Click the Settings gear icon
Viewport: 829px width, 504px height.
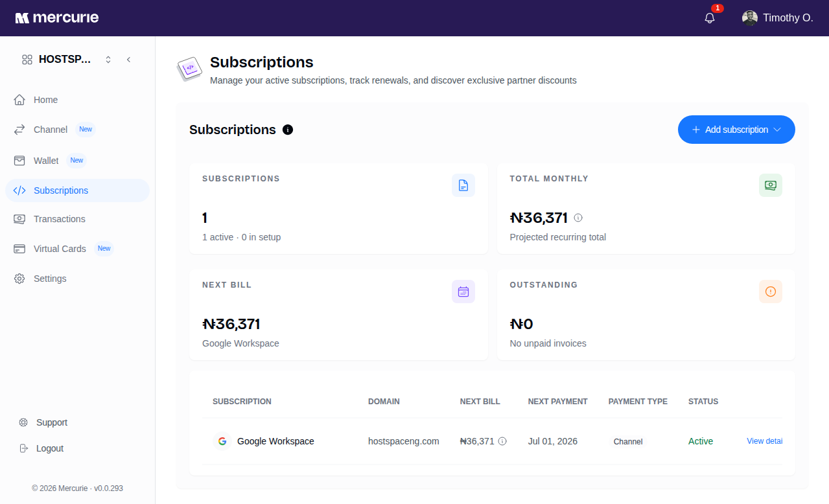point(19,279)
